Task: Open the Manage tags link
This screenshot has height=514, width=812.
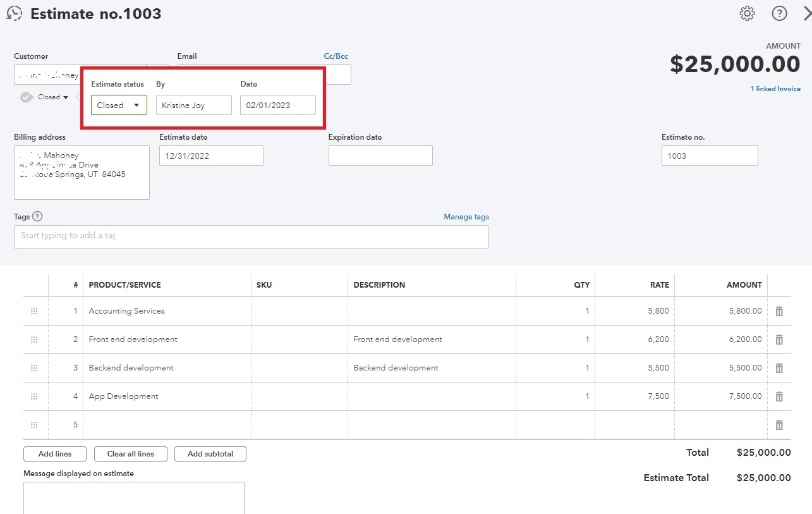Action: 466,217
